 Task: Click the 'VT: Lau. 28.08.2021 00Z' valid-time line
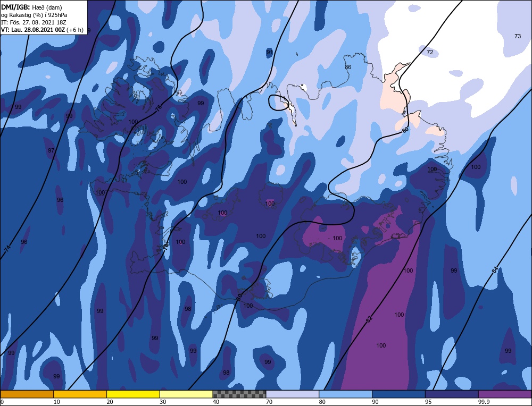42,30
